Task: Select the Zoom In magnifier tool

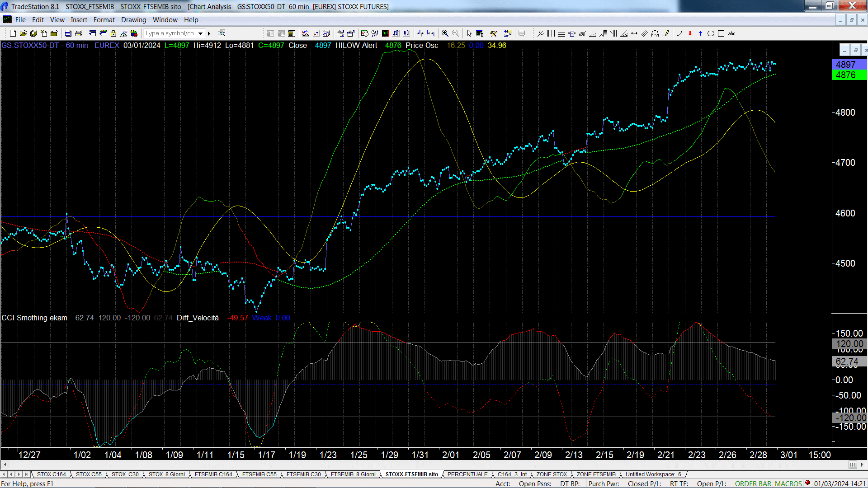Action: pyautogui.click(x=445, y=33)
